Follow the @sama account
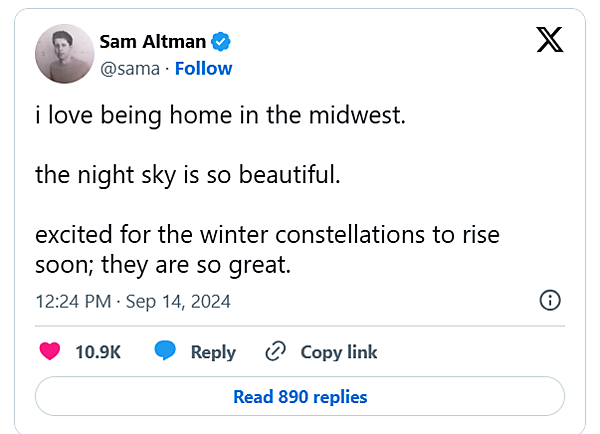 point(203,68)
